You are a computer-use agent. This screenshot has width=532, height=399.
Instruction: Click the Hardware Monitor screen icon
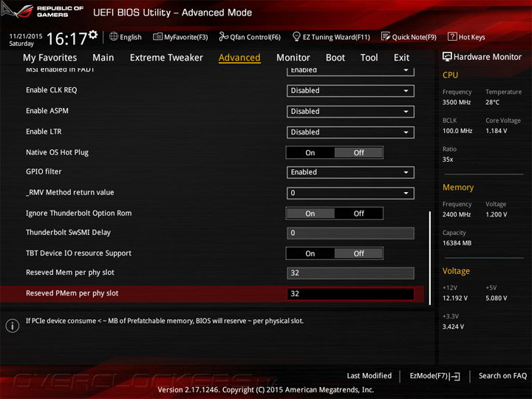coord(447,57)
